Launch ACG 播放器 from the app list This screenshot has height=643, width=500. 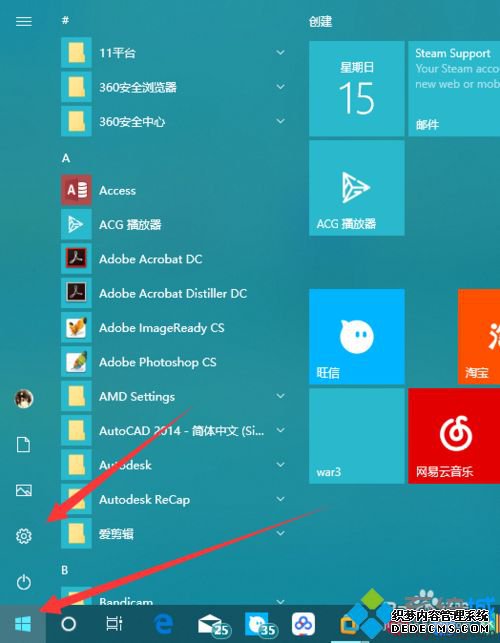click(x=174, y=224)
